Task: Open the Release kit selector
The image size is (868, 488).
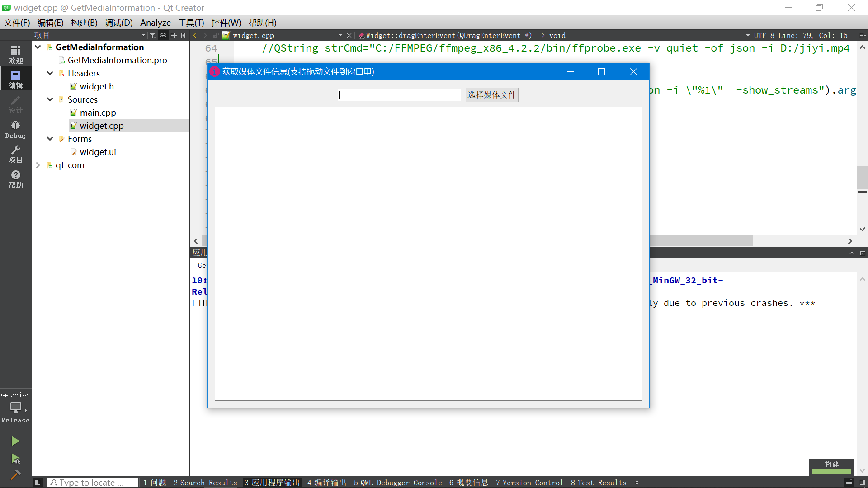Action: [15, 408]
